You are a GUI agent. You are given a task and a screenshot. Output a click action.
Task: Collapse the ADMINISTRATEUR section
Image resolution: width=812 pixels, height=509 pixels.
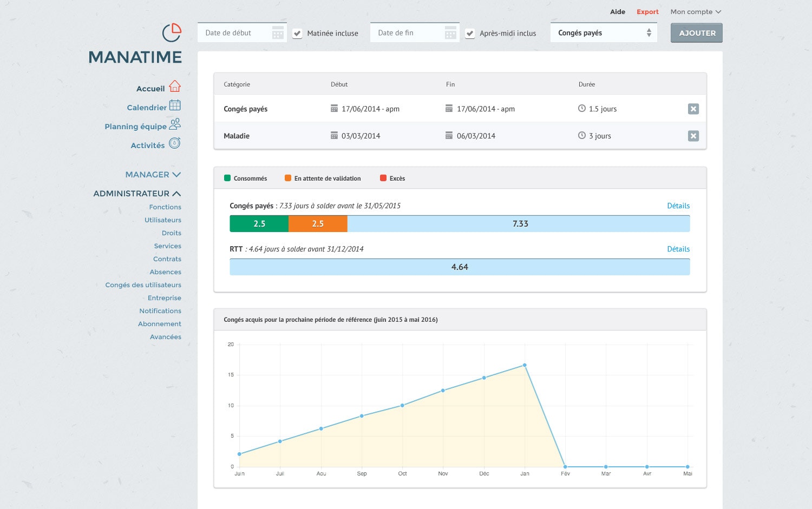point(137,194)
